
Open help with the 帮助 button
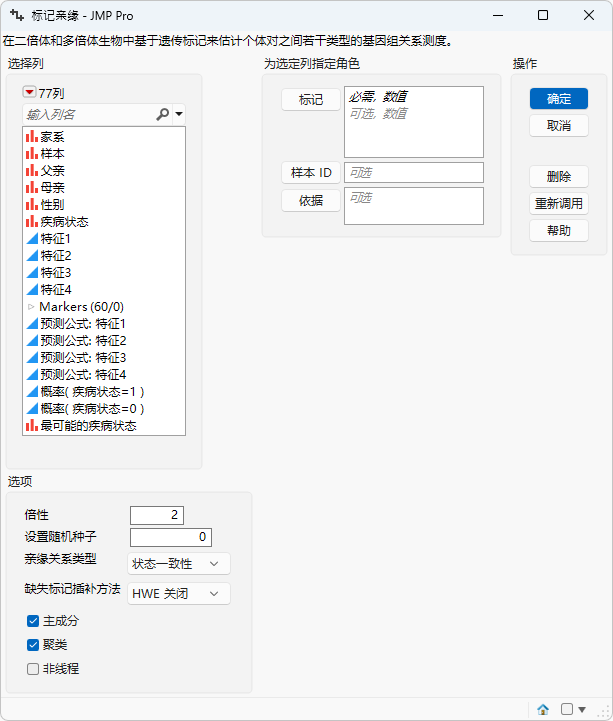[x=559, y=231]
